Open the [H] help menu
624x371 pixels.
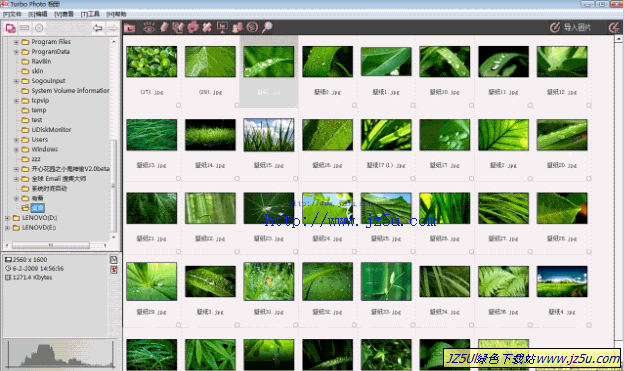click(116, 14)
